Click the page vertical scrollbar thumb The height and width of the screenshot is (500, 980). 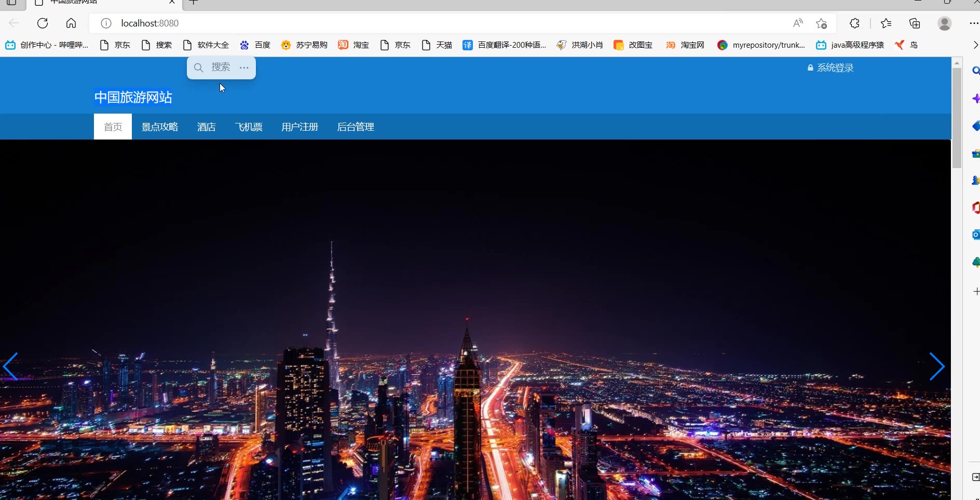point(957,118)
